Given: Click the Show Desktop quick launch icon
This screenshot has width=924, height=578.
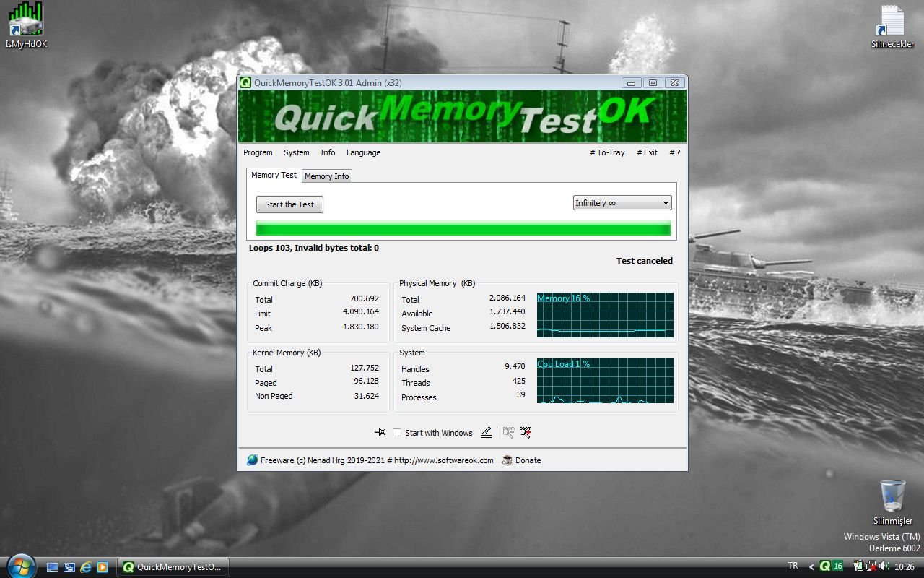Looking at the screenshot, I should tap(53, 567).
